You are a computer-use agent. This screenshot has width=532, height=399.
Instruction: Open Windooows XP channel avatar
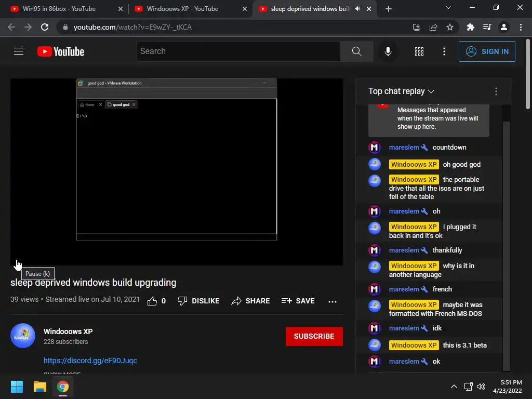23,336
